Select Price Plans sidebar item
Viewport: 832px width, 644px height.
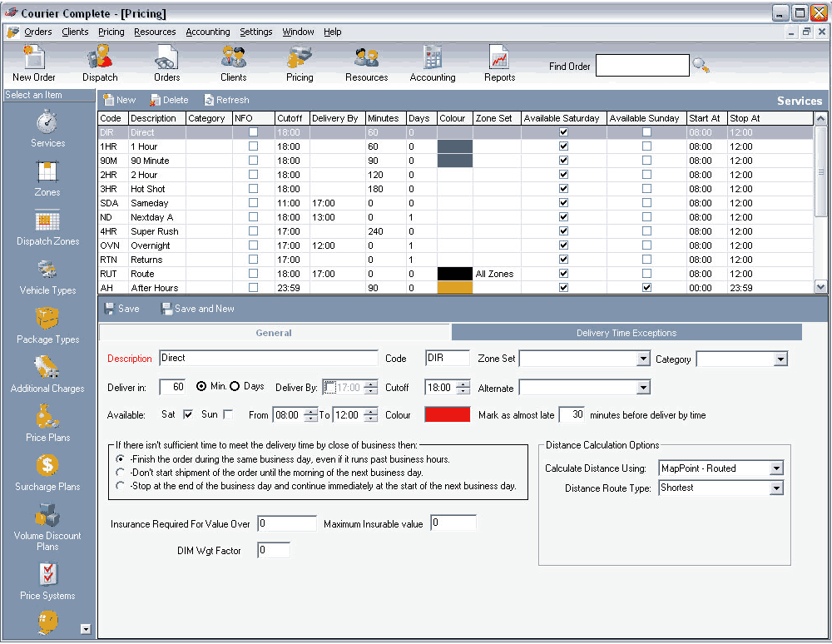point(47,424)
